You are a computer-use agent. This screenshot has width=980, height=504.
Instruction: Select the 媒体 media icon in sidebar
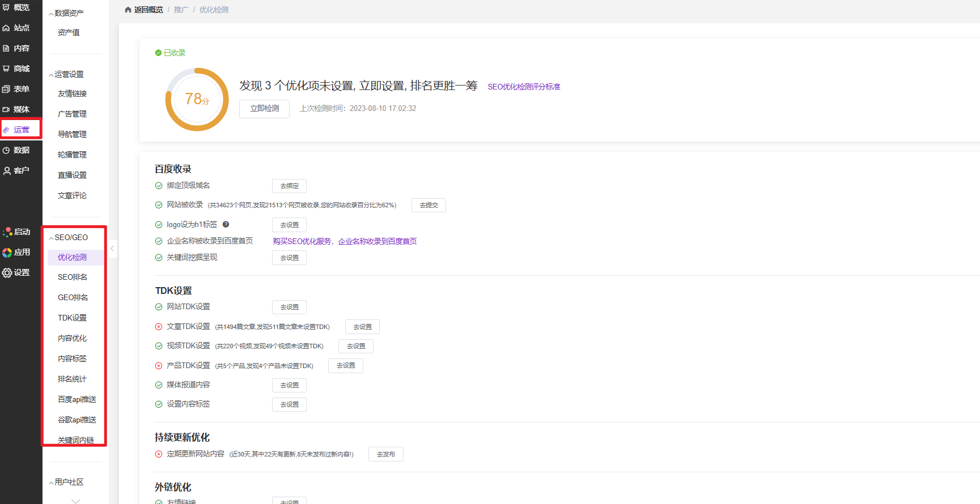coord(6,109)
